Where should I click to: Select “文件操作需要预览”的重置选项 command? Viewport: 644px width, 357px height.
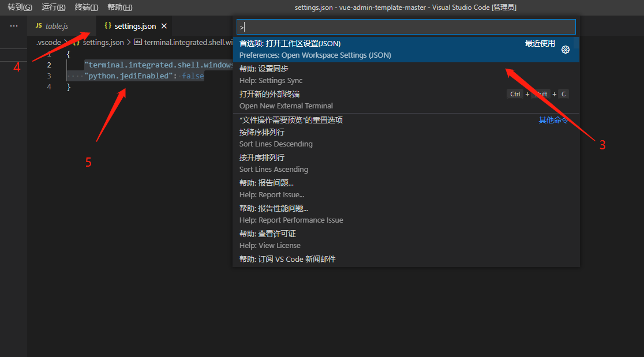click(406, 120)
